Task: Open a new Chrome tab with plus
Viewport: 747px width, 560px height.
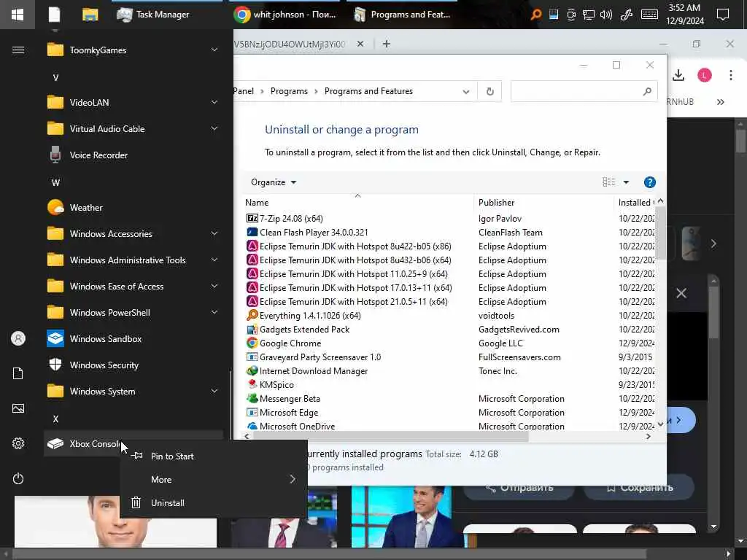Action: click(x=387, y=44)
